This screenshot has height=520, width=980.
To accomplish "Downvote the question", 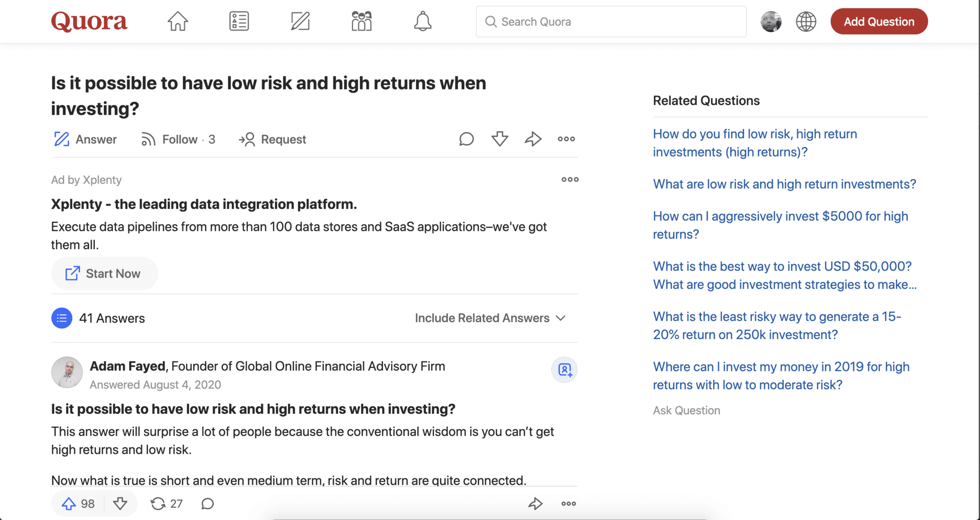I will point(500,139).
